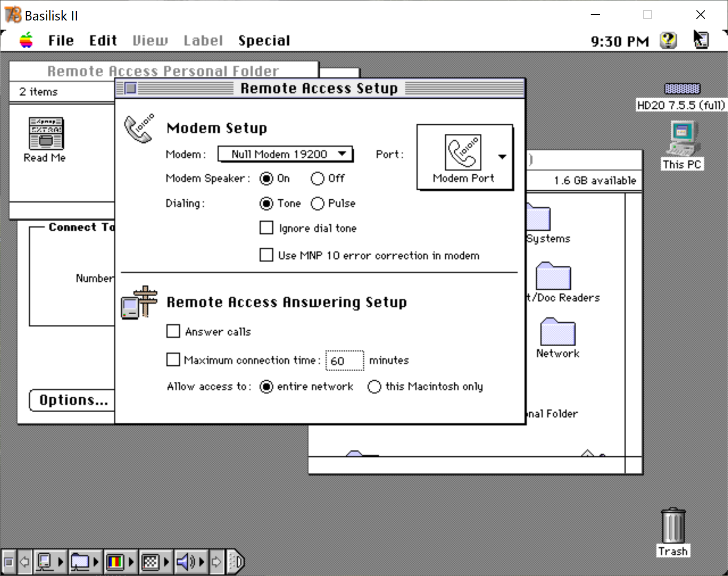Expand resolution module arrow in Control Strip

coord(166,562)
